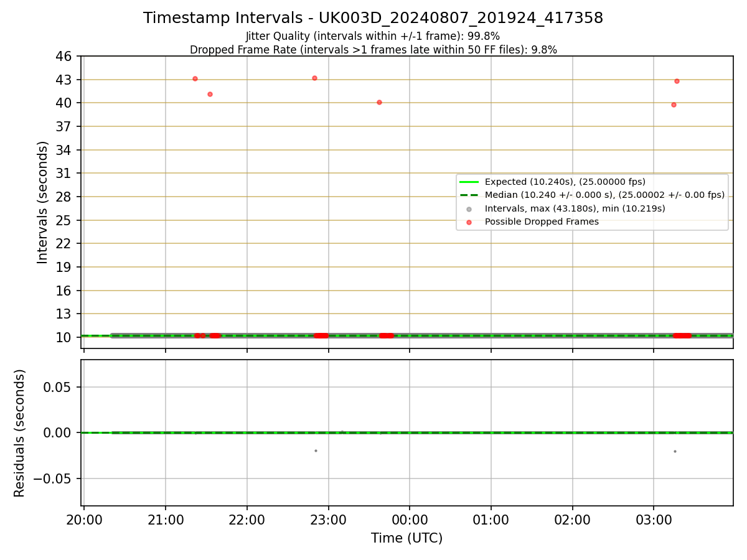Click the Median dashed-line legend entry
747x560 pixels.
(x=469, y=195)
